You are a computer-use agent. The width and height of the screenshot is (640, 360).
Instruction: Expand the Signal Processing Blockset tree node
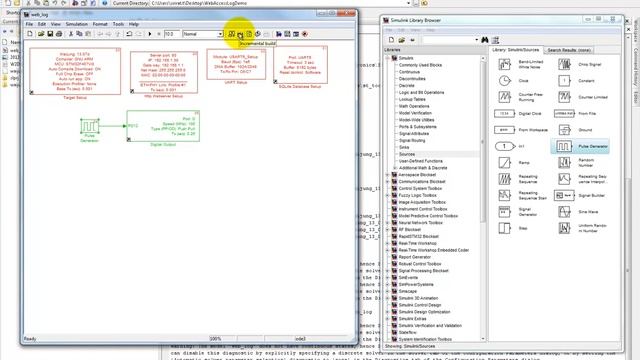pyautogui.click(x=388, y=271)
